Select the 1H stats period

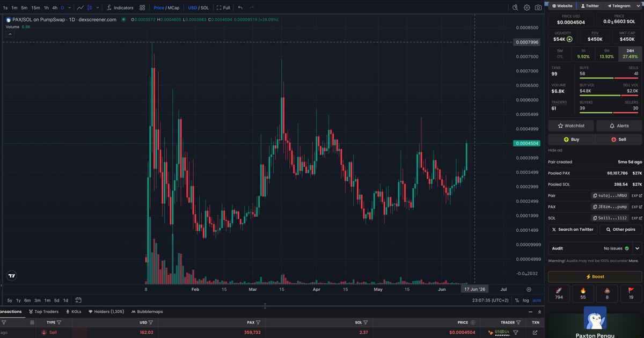click(583, 54)
